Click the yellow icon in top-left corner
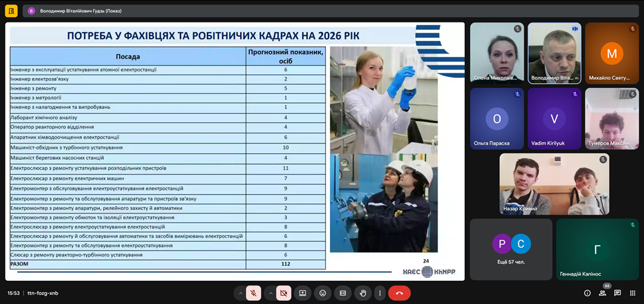This screenshot has height=304, width=644. click(11, 11)
